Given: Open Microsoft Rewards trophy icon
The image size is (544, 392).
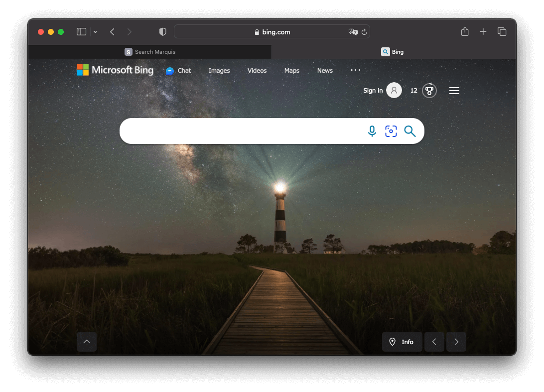Looking at the screenshot, I should (429, 90).
